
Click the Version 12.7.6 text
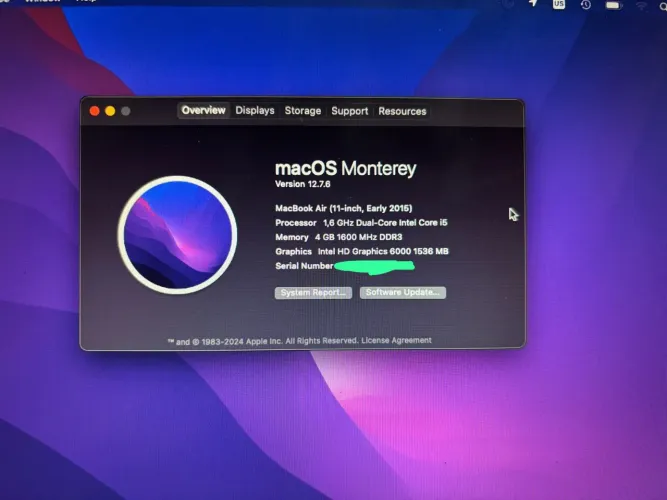303,184
